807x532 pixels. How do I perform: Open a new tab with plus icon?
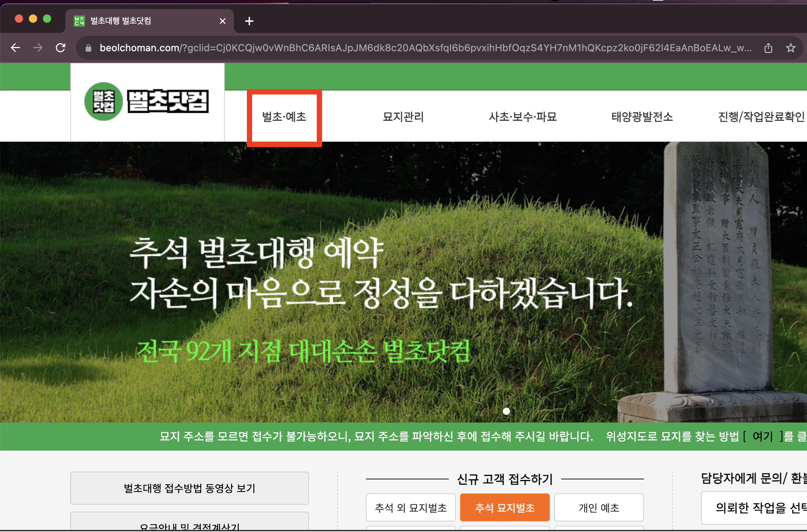point(249,21)
